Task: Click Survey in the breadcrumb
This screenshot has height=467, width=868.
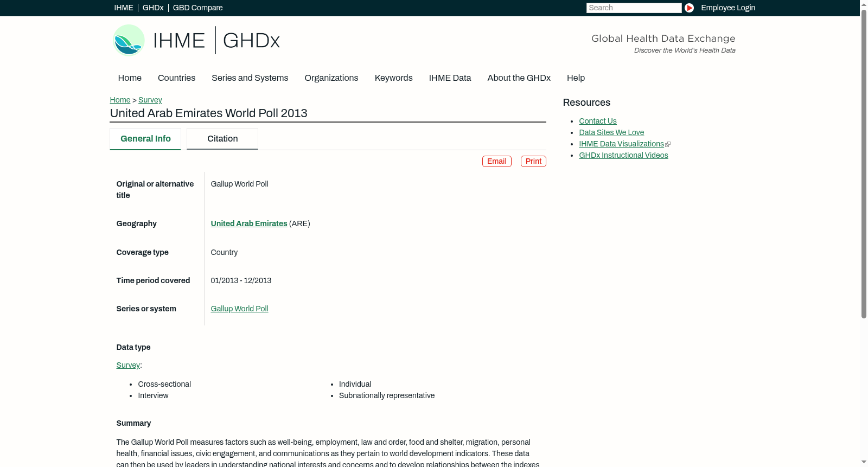Action: click(150, 100)
